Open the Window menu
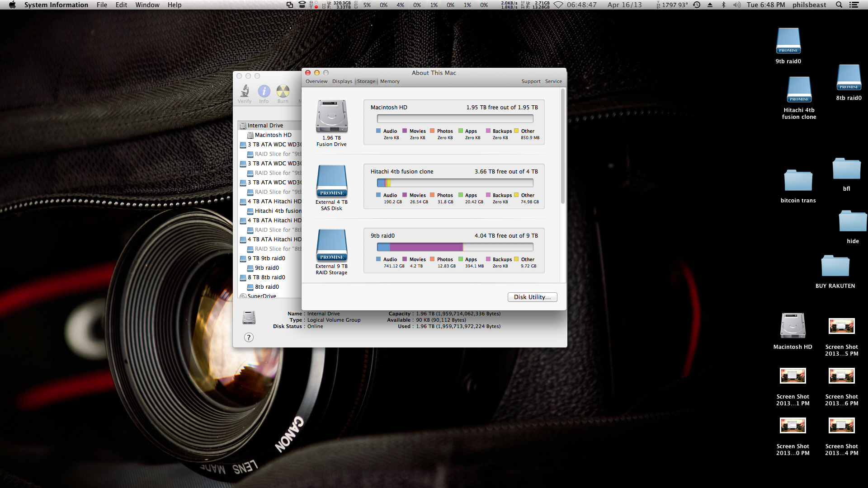The image size is (868, 488). click(x=147, y=5)
